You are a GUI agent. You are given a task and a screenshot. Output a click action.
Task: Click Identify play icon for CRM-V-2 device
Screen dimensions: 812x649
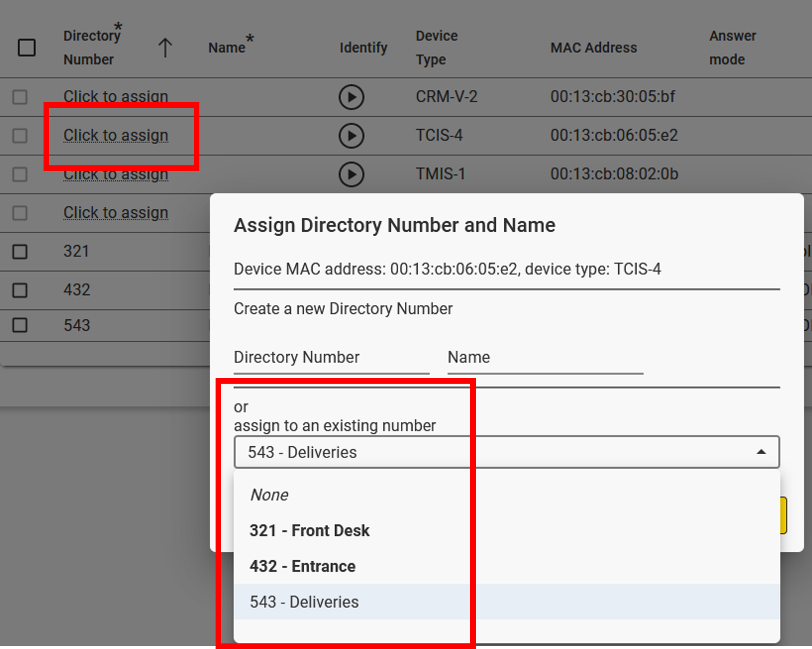(351, 97)
